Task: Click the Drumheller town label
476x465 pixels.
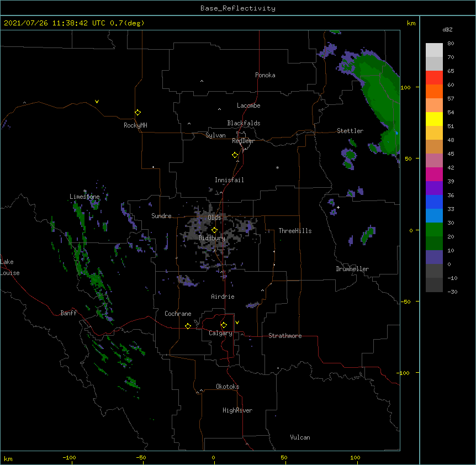Action: (x=352, y=269)
